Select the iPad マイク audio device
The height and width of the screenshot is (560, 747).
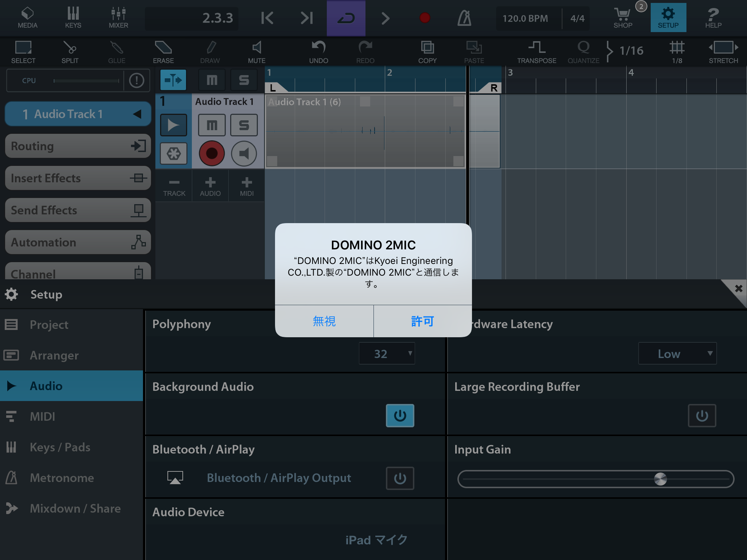376,540
